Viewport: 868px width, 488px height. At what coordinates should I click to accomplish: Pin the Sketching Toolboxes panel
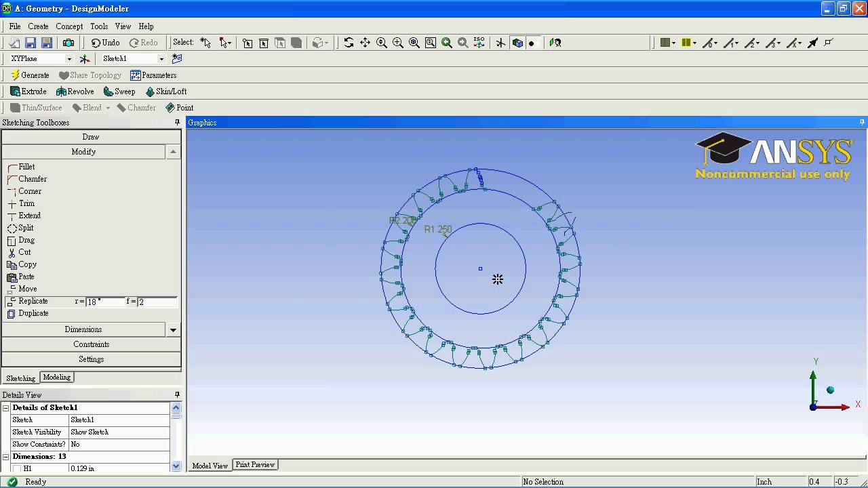click(177, 123)
